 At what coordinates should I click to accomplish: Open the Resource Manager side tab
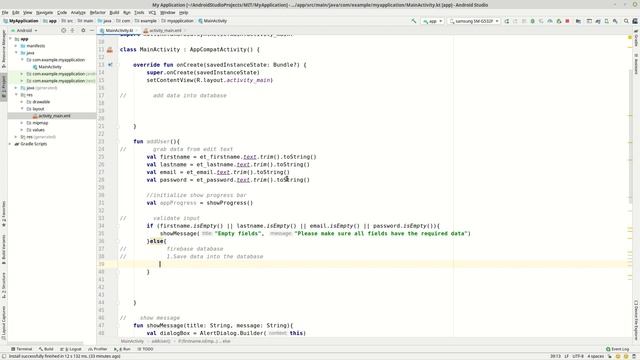tap(4, 49)
